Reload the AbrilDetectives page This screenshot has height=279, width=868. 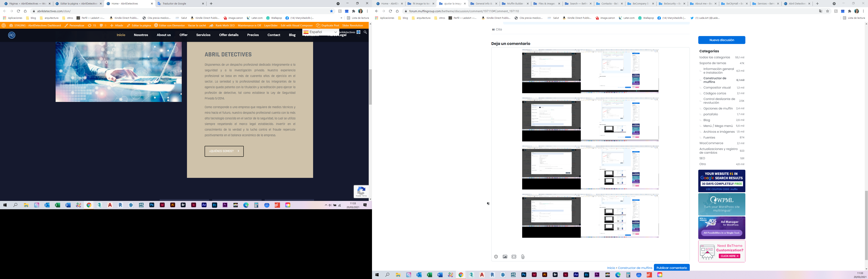pos(19,11)
